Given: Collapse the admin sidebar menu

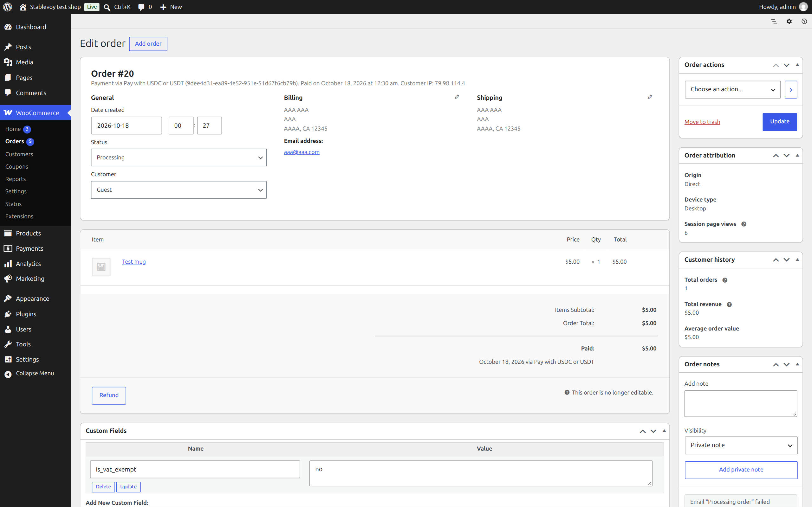Looking at the screenshot, I should click(36, 373).
